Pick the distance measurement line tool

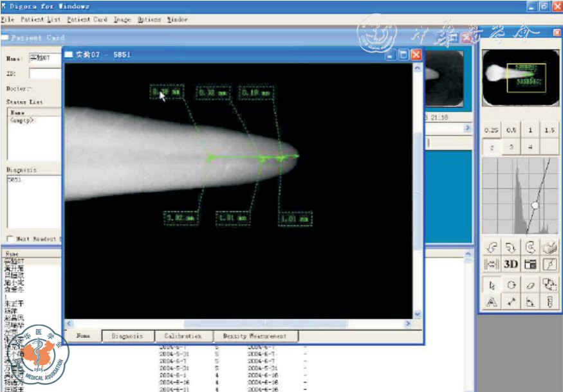512,303
